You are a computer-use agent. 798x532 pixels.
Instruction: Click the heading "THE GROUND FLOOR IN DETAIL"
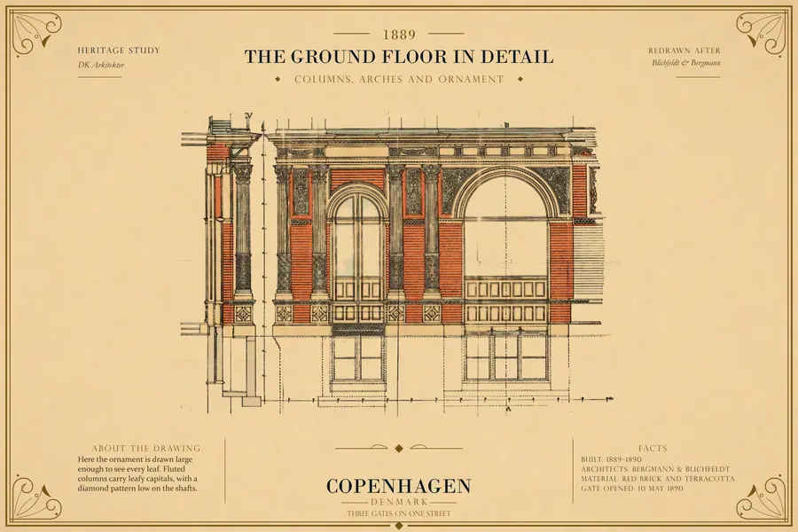399,57
